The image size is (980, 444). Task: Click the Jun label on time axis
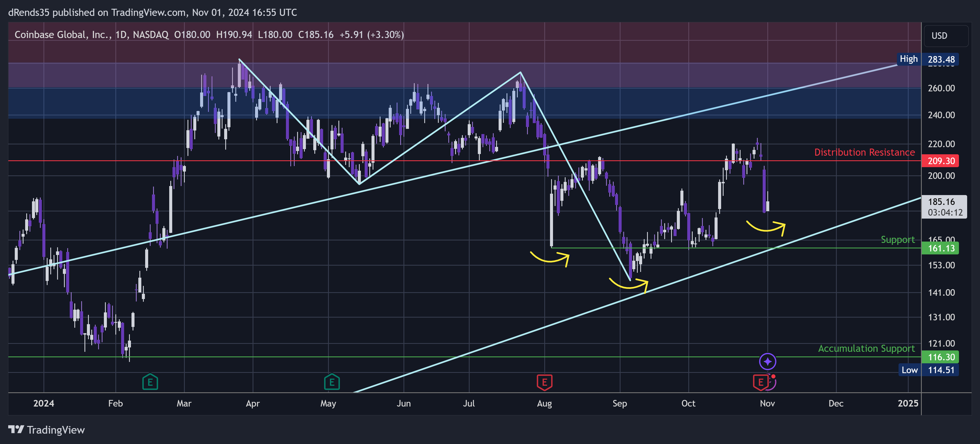404,403
